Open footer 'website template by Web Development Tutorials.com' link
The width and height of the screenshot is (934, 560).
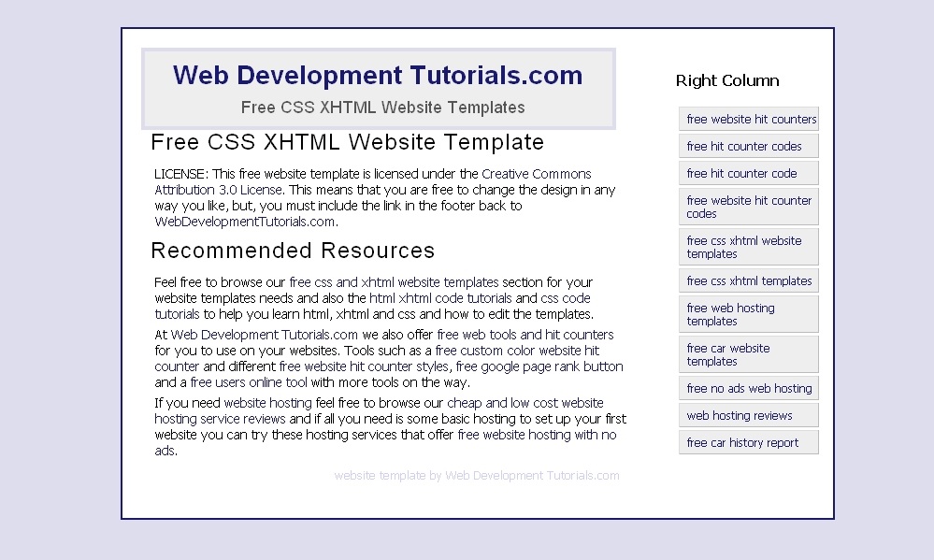[477, 476]
